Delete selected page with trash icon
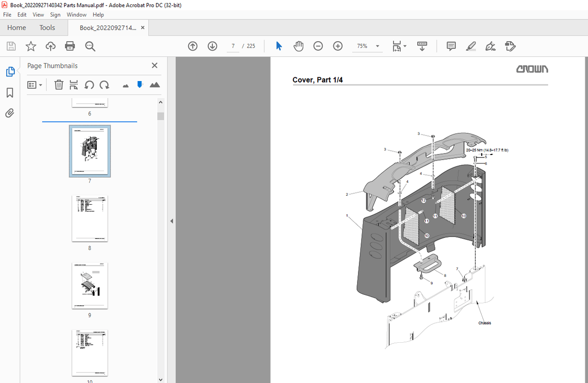Viewport: 588px width, 383px height. (59, 84)
